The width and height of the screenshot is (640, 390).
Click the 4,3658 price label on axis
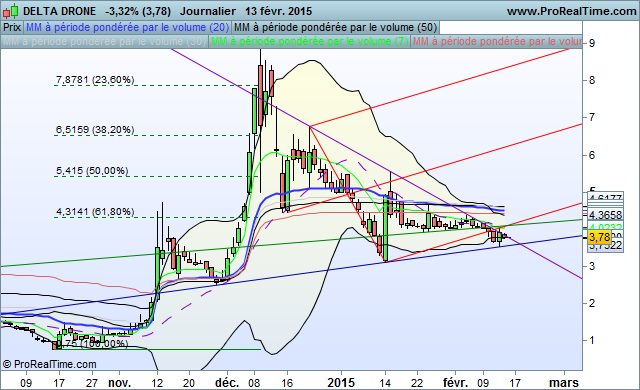pyautogui.click(x=605, y=215)
